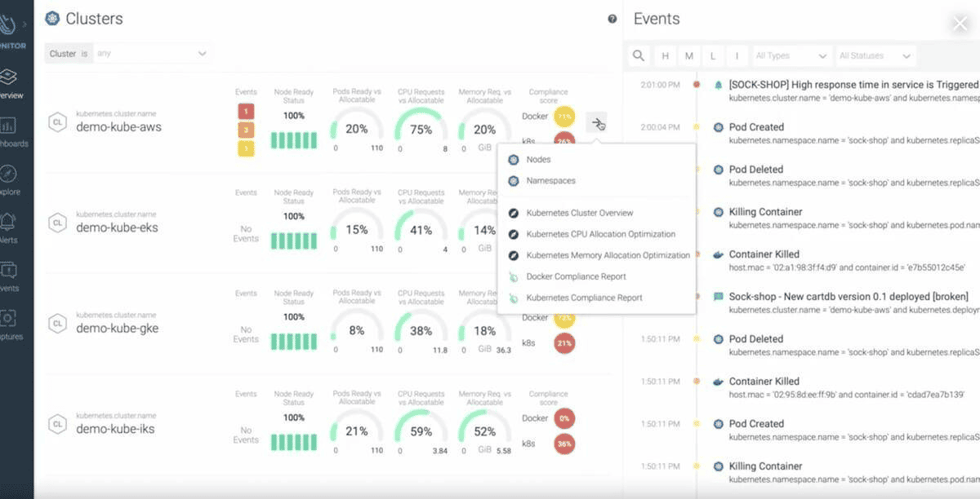Open Overview in the left sidebar
The height and width of the screenshot is (499, 980).
click(9, 83)
